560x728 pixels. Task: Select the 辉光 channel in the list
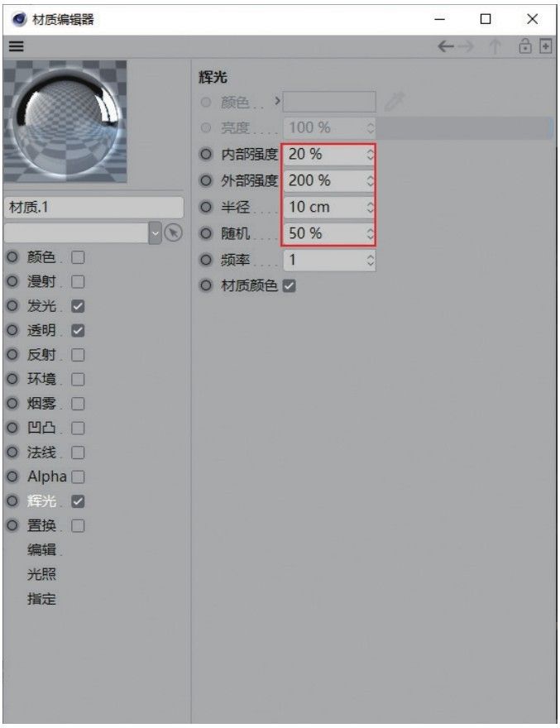41,501
